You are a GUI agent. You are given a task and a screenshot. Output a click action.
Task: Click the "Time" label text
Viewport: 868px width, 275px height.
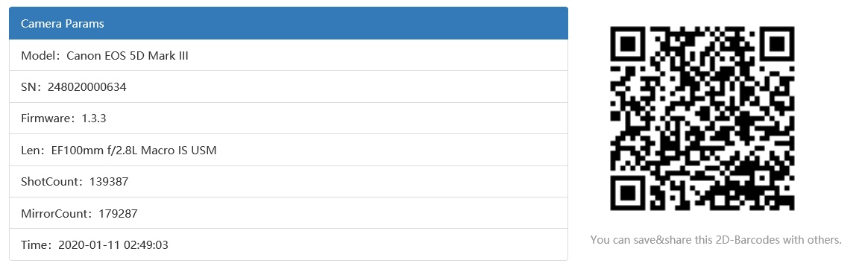(x=32, y=244)
